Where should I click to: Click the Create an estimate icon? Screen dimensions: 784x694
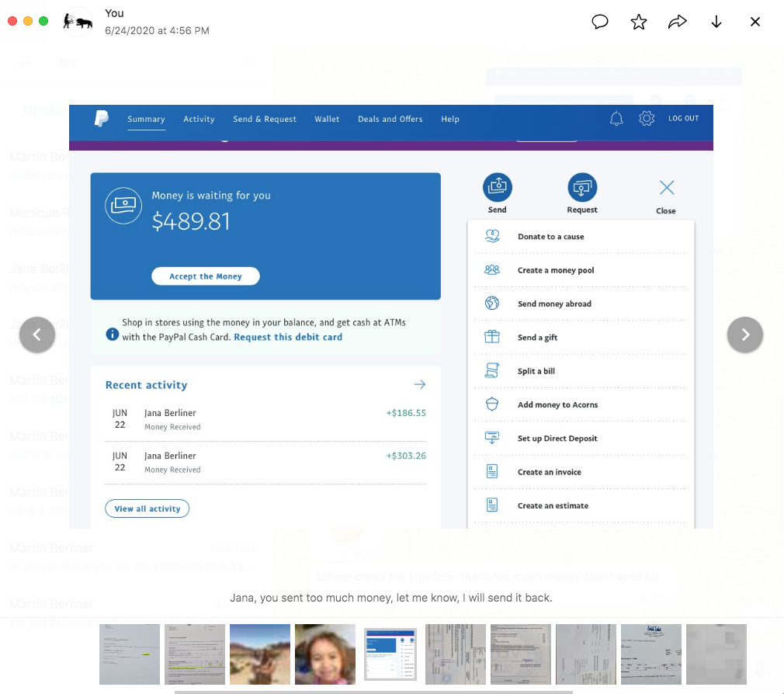click(x=492, y=505)
